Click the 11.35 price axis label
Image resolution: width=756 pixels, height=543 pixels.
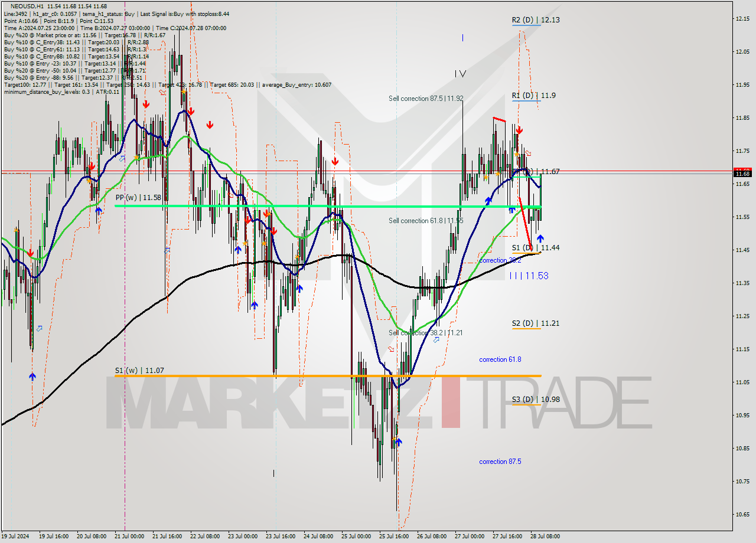pyautogui.click(x=743, y=283)
